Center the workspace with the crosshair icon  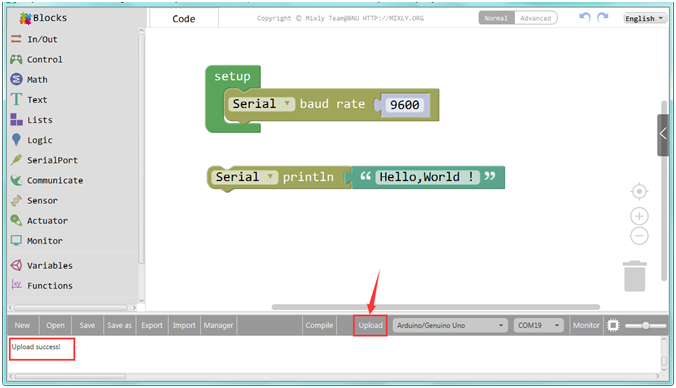tap(639, 191)
